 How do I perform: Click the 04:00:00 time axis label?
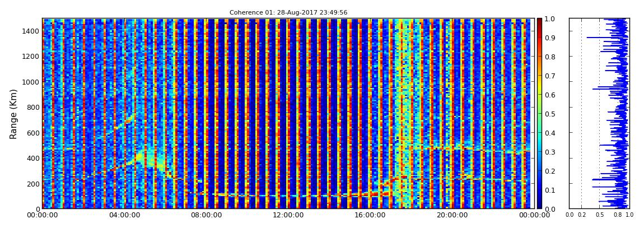(x=124, y=215)
